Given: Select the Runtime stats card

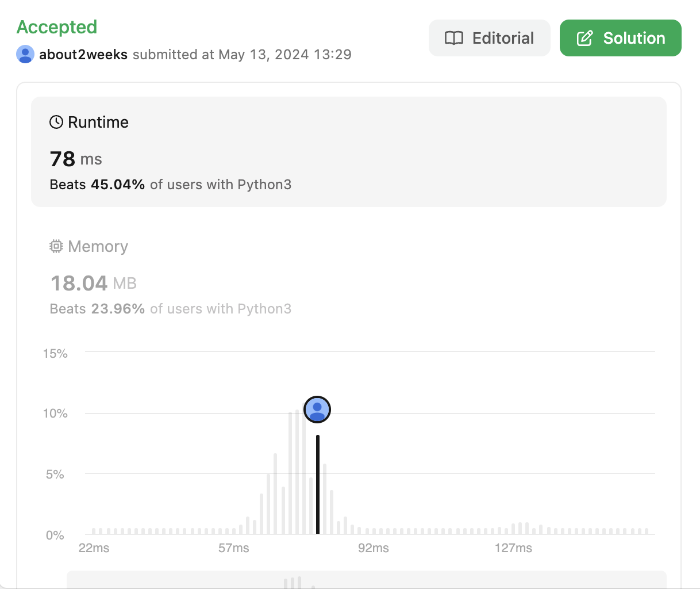Looking at the screenshot, I should (348, 152).
